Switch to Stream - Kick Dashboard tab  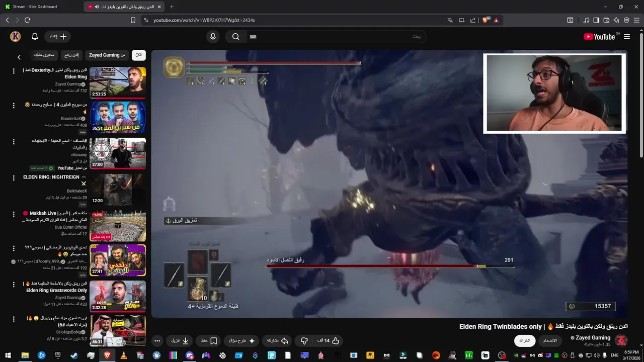click(x=34, y=7)
